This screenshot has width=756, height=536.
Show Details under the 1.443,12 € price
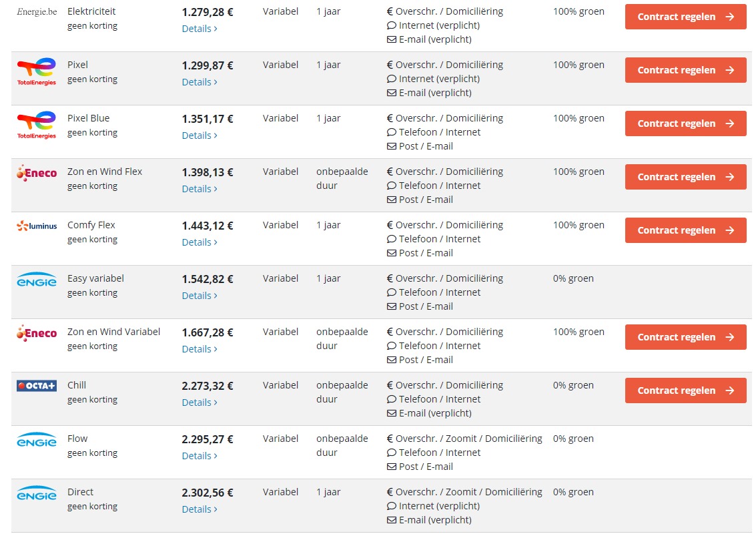199,242
